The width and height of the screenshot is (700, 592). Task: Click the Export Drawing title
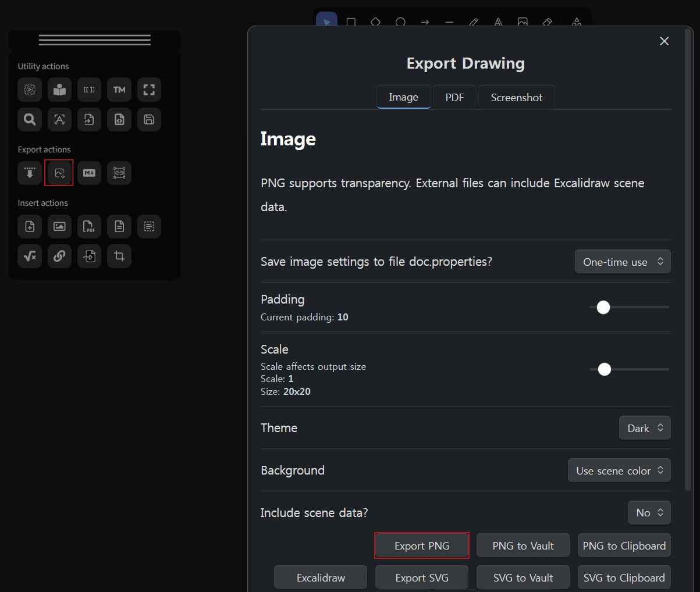466,63
